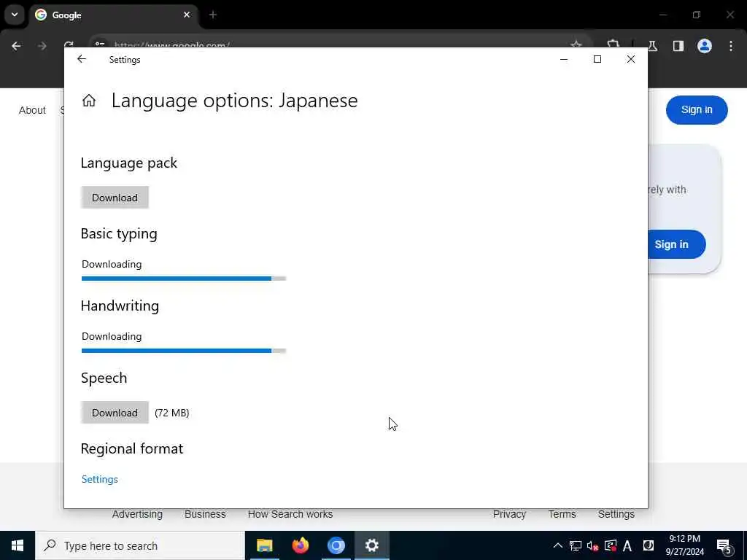Close the Google tab in Chrome
Image resolution: width=747 pixels, height=560 pixels.
(x=187, y=15)
